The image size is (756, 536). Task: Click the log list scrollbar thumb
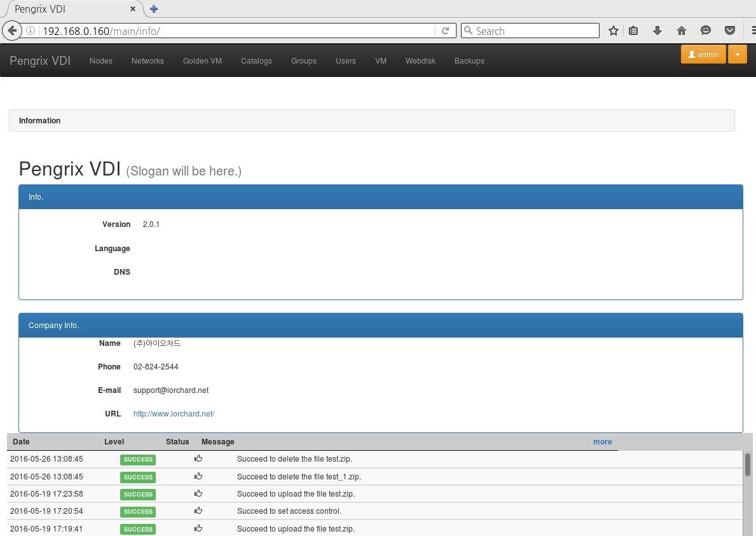747,464
